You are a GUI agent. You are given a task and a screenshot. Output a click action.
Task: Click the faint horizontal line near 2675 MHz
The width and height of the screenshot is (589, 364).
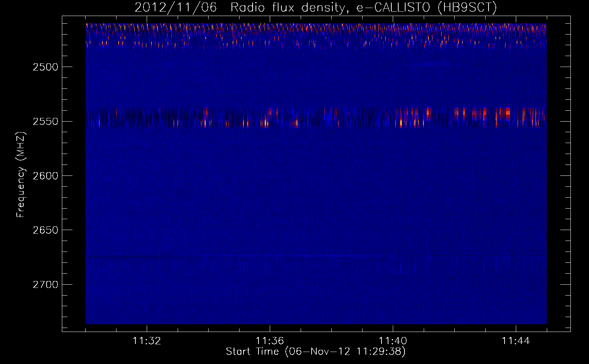[316, 256]
